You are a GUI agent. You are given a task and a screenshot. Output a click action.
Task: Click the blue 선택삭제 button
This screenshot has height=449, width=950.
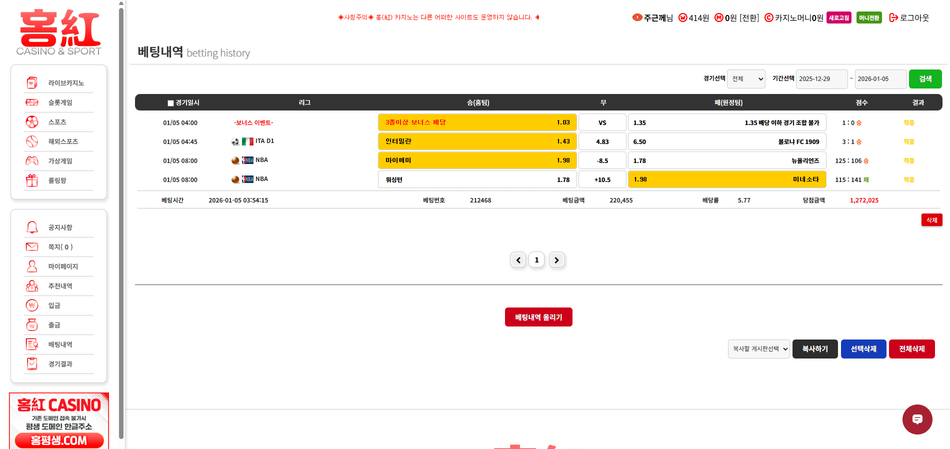pos(864,349)
